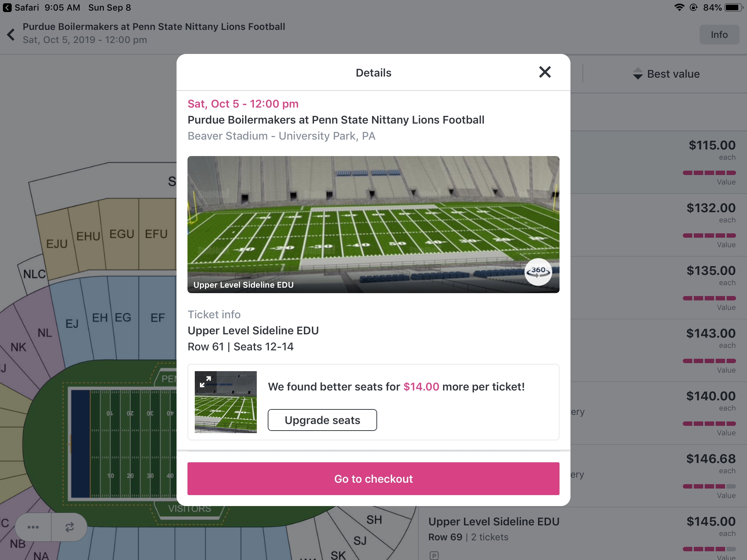Tap the orientation lock icon in status bar

(x=694, y=7)
